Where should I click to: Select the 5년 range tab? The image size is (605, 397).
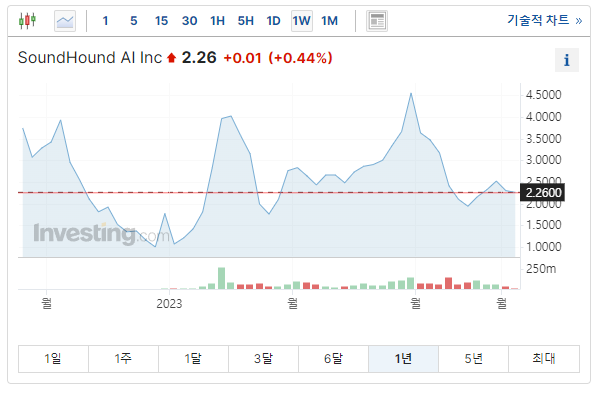point(473,359)
